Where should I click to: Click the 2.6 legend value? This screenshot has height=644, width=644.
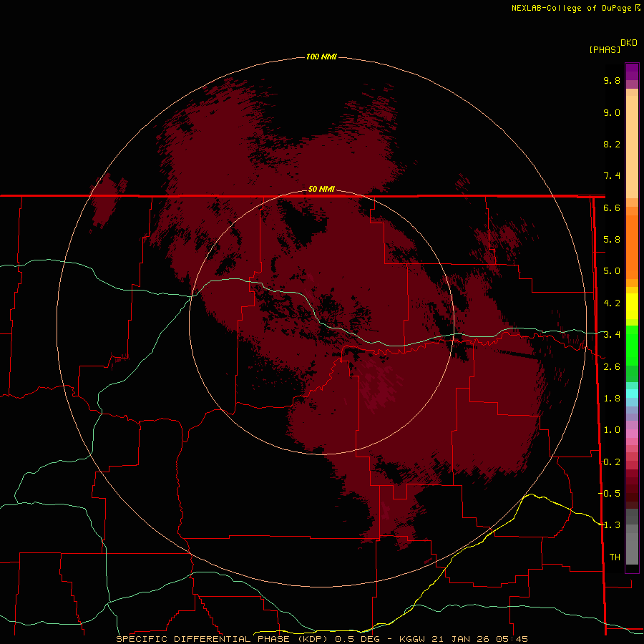612,367
